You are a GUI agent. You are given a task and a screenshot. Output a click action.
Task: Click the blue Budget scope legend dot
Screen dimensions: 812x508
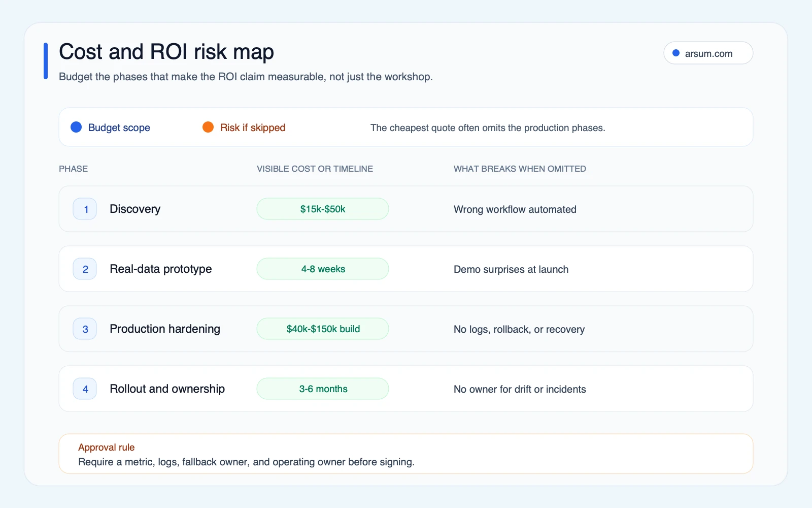(x=76, y=127)
